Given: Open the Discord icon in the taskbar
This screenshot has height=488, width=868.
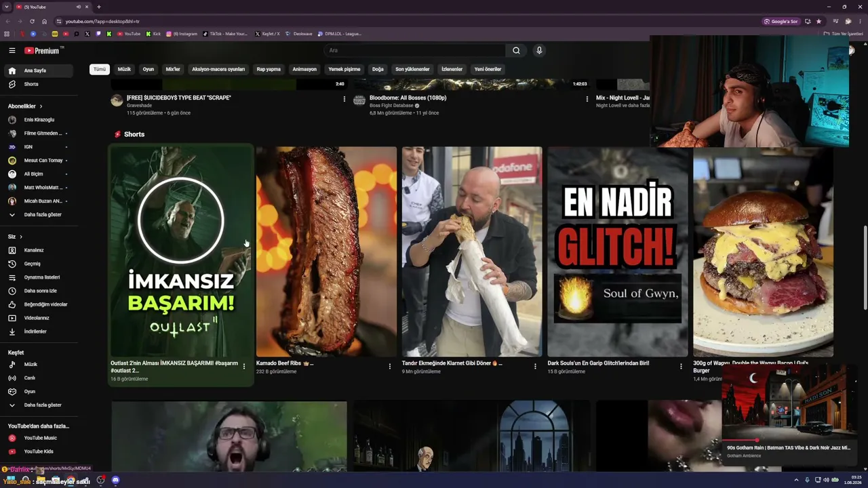Looking at the screenshot, I should (115, 480).
